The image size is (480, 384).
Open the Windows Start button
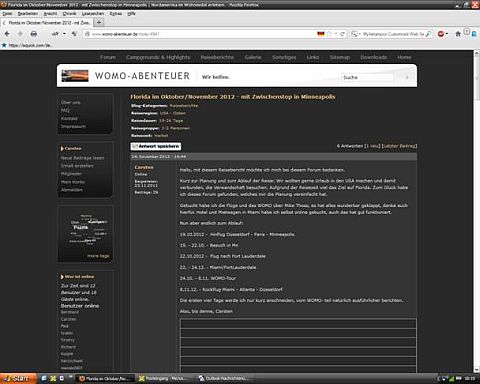click(18, 378)
